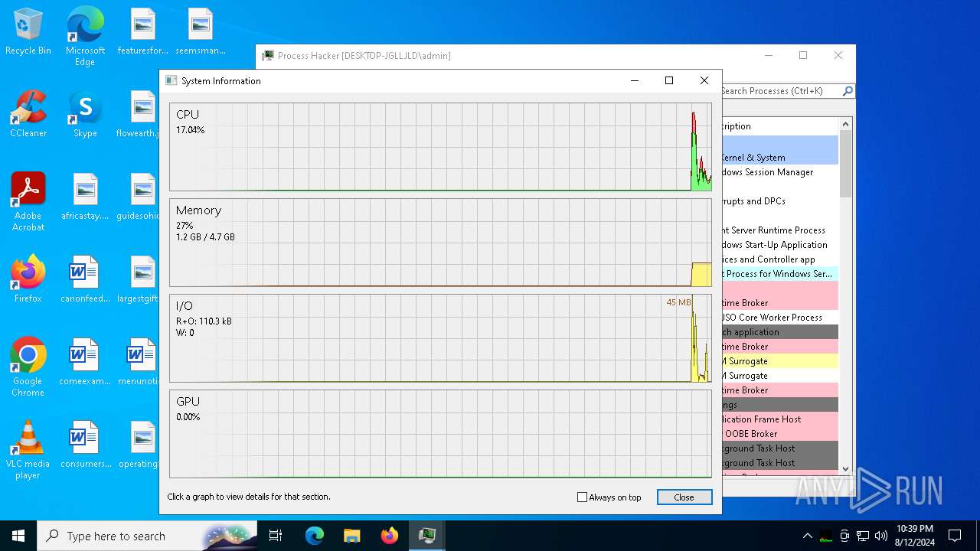Select the Kernel & System process row

(780, 158)
